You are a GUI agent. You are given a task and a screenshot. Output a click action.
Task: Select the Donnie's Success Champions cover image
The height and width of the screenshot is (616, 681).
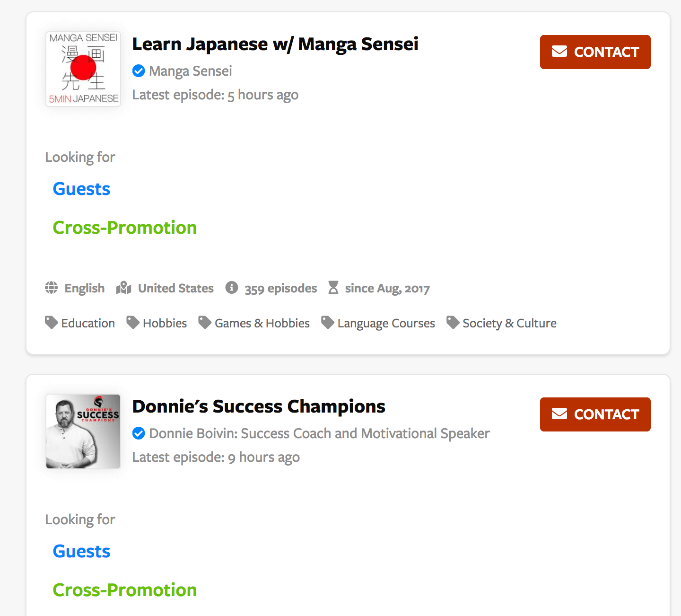tap(83, 431)
